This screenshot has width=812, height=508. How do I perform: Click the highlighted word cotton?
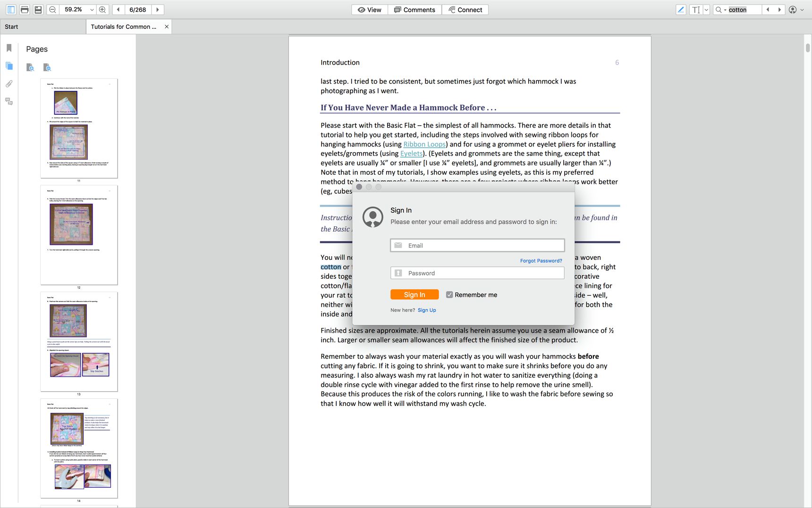[331, 267]
